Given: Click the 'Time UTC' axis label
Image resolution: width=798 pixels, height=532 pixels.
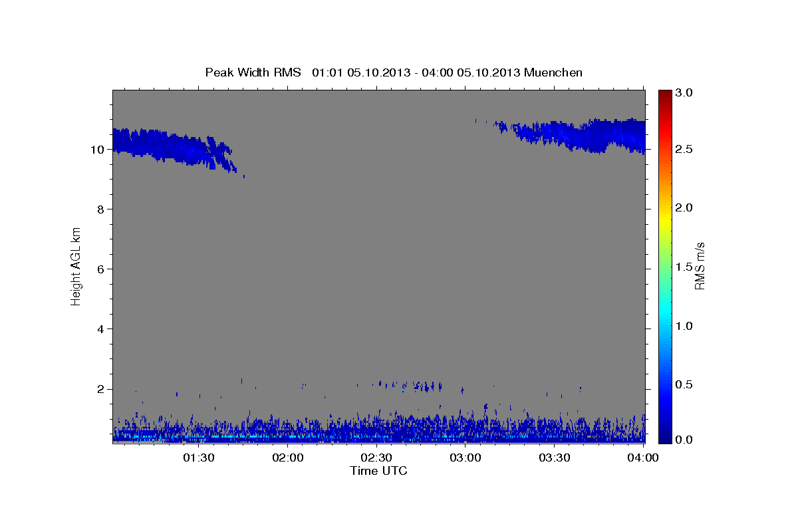Looking at the screenshot, I should coord(378,471).
